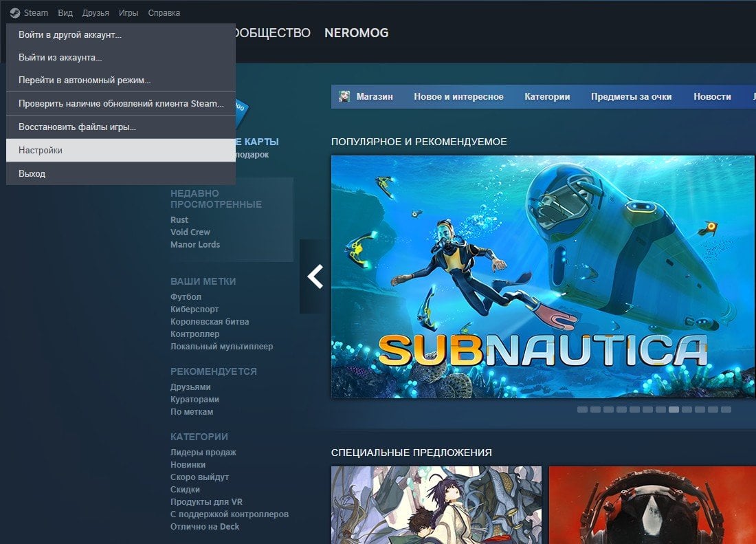Open the Справка menu
Viewport: 756px width, 544px height.
[x=164, y=13]
